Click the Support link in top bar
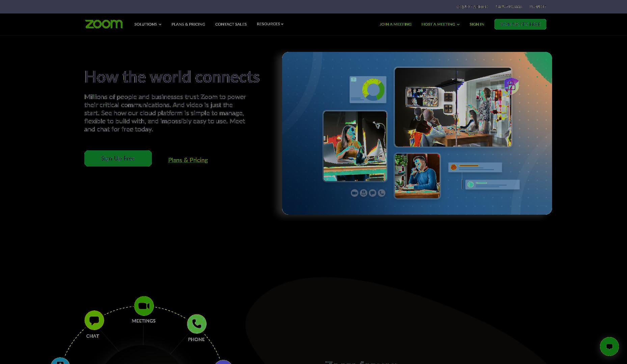The image size is (627, 364). 538,7
